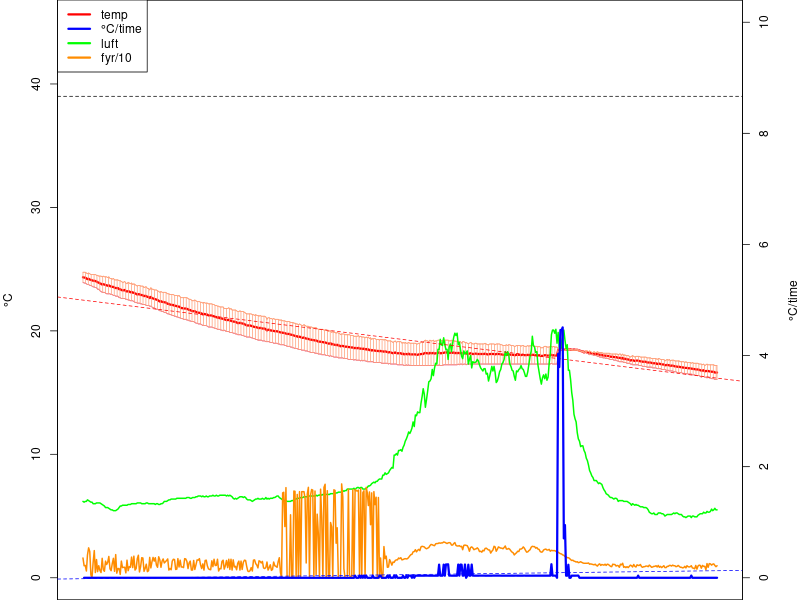
Task: Click the 6 tick on right axis
Action: 763,244
